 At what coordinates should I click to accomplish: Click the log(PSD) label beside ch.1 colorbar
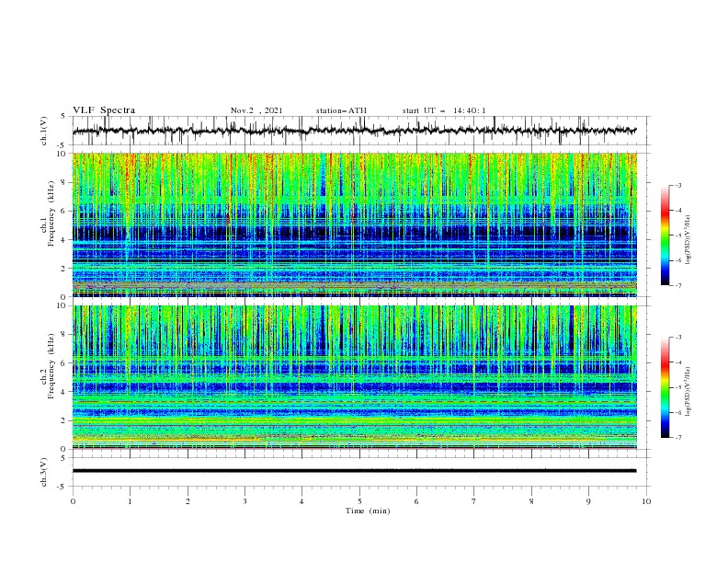[x=689, y=240]
